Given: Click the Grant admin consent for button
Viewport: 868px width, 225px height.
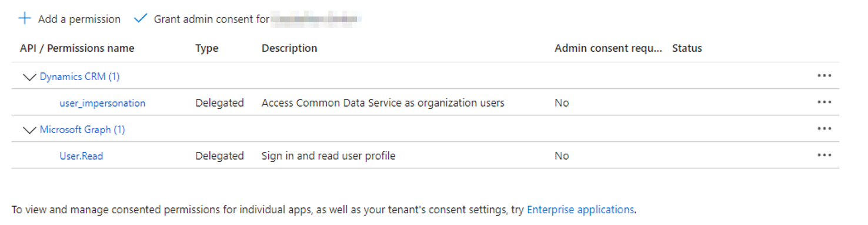Looking at the screenshot, I should (x=248, y=19).
